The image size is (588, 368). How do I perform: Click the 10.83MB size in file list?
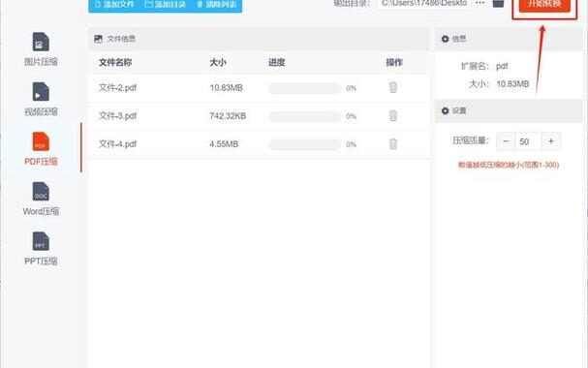[226, 88]
